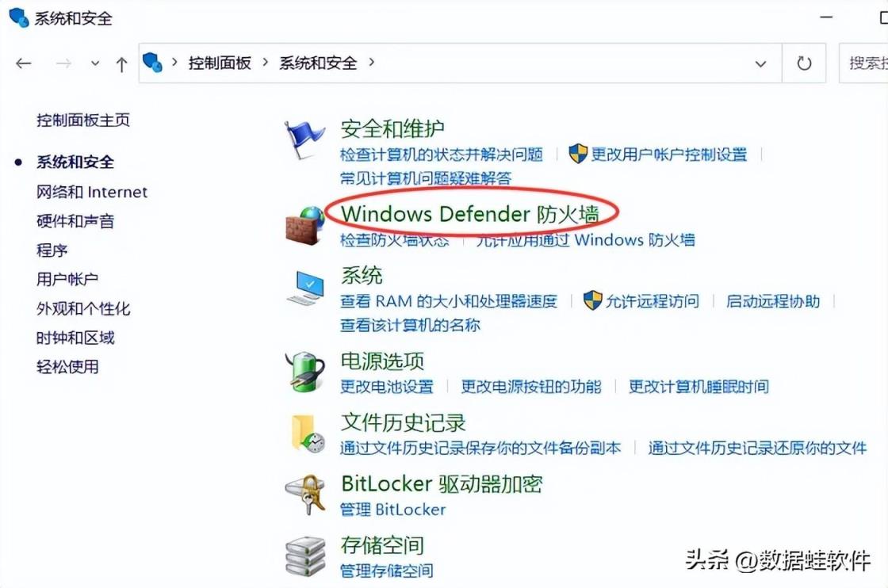
Task: Open the Windows Defender 防火墙 heading link
Action: tap(469, 214)
